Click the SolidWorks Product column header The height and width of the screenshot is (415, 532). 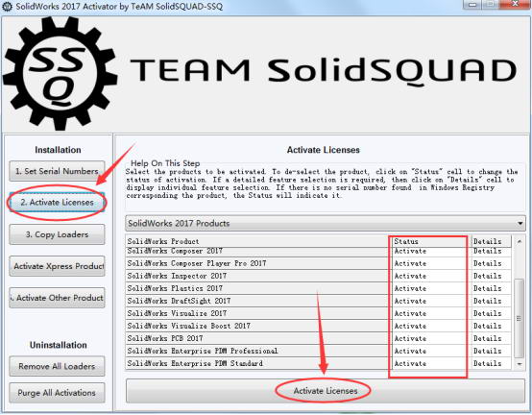click(258, 241)
